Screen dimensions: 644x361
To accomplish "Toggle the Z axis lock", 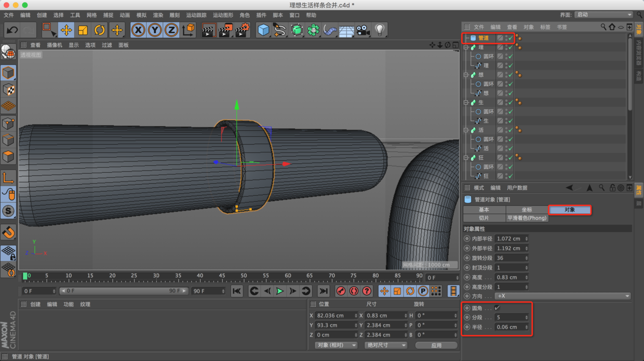I will tap(171, 30).
